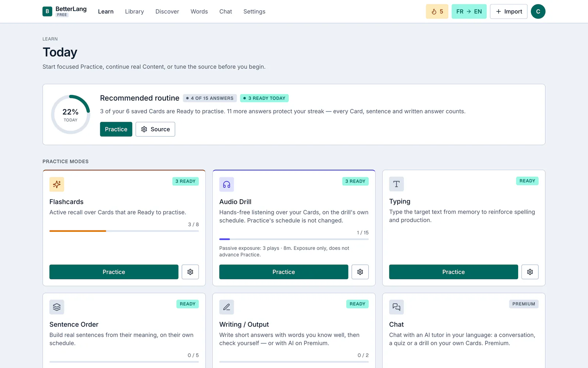Click the 22% today progress ring
588x368 pixels.
click(71, 114)
